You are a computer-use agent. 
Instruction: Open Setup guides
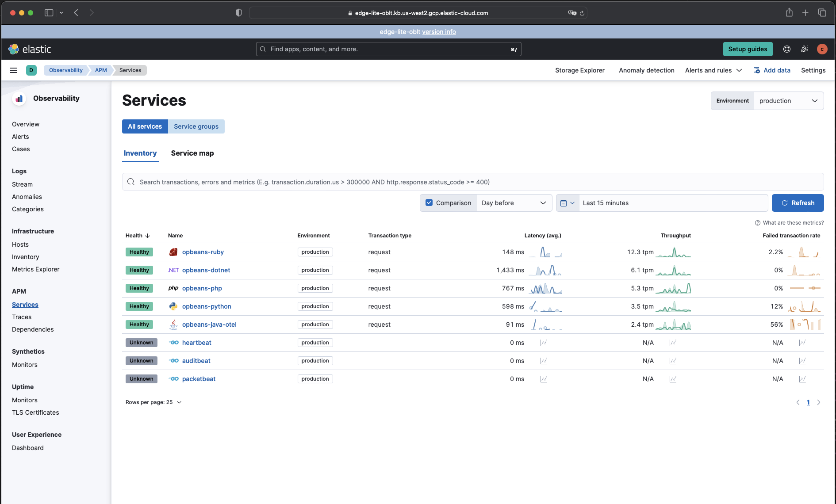point(748,49)
